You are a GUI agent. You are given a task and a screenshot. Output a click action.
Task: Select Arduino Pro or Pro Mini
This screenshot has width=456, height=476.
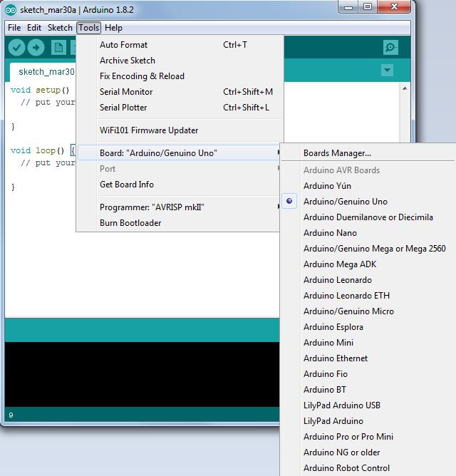(x=368, y=437)
